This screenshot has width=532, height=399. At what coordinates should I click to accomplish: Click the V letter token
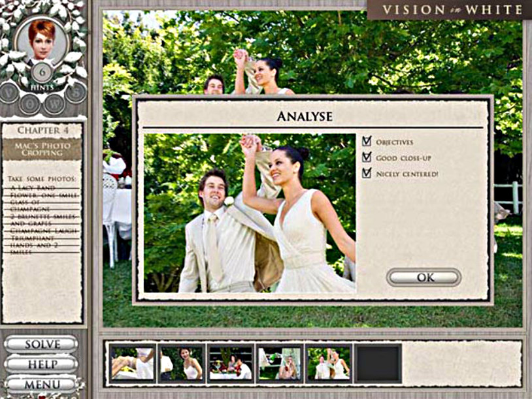coord(9,93)
